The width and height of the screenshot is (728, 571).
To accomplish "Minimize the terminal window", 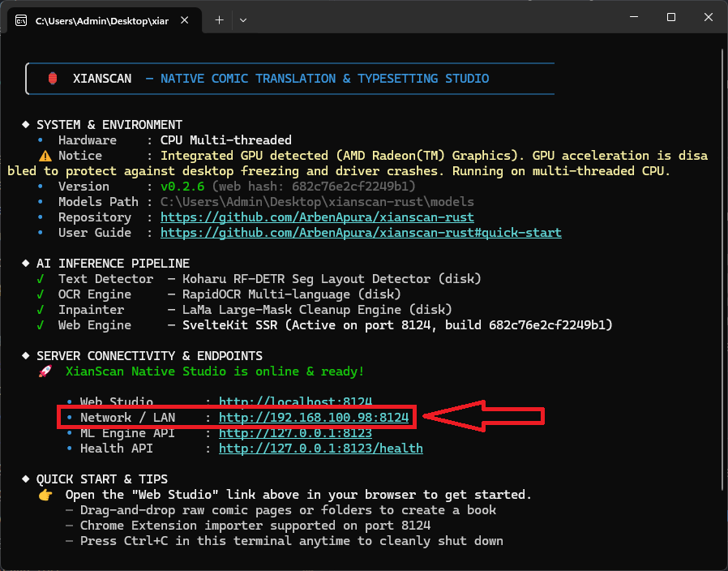I will (x=634, y=17).
